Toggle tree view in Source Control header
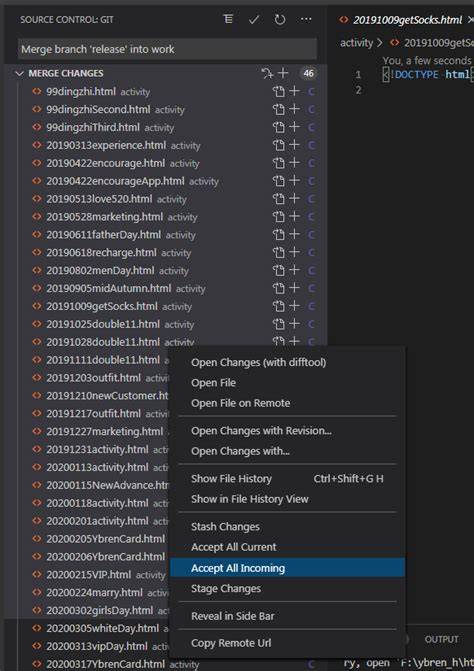Screen dimensions: 474x671 tap(228, 19)
